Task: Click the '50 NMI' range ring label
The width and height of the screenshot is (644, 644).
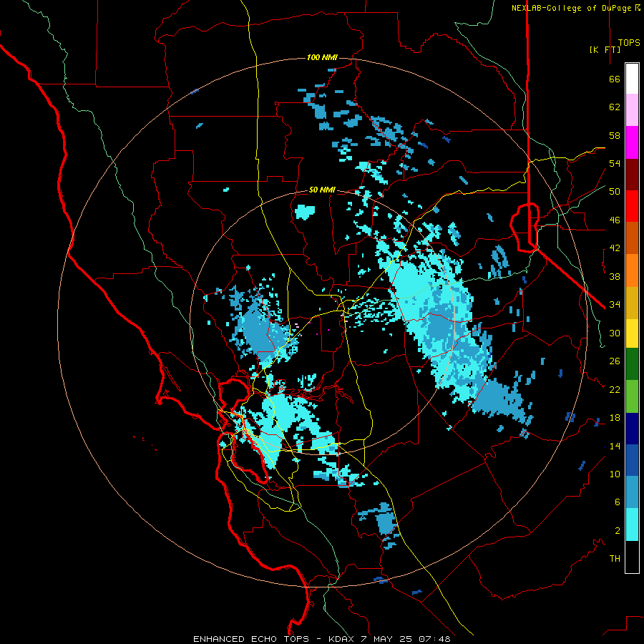Action: 322,190
